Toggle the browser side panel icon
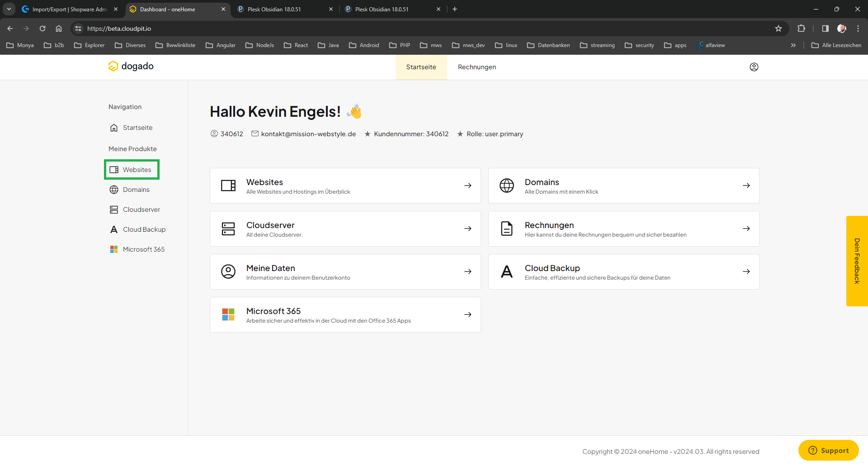This screenshot has width=868, height=467. [x=825, y=29]
